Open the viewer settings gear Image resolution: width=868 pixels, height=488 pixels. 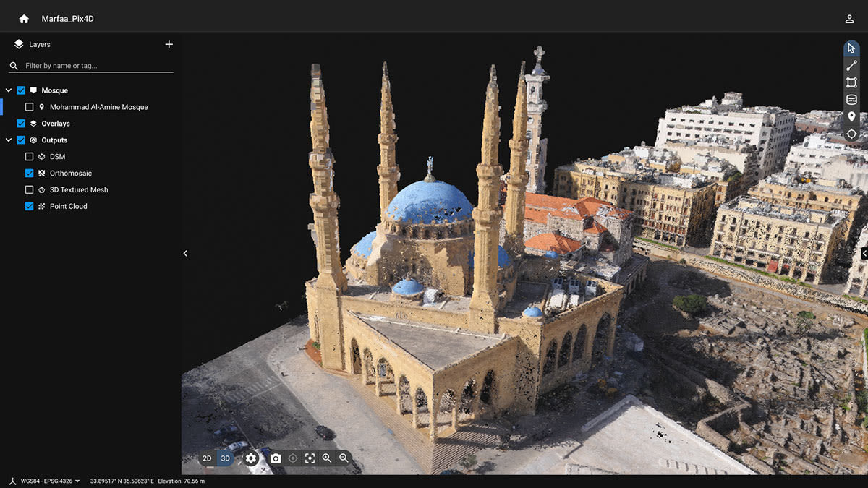[251, 458]
